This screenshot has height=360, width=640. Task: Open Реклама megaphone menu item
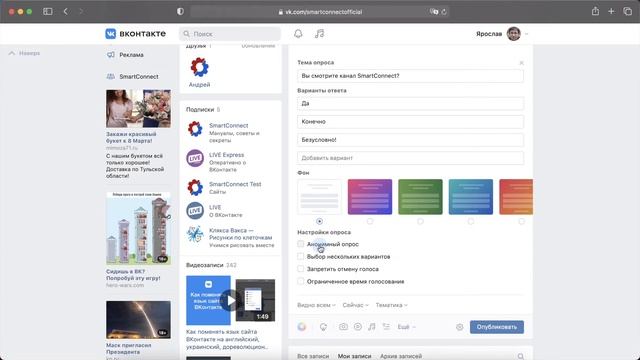[126, 55]
